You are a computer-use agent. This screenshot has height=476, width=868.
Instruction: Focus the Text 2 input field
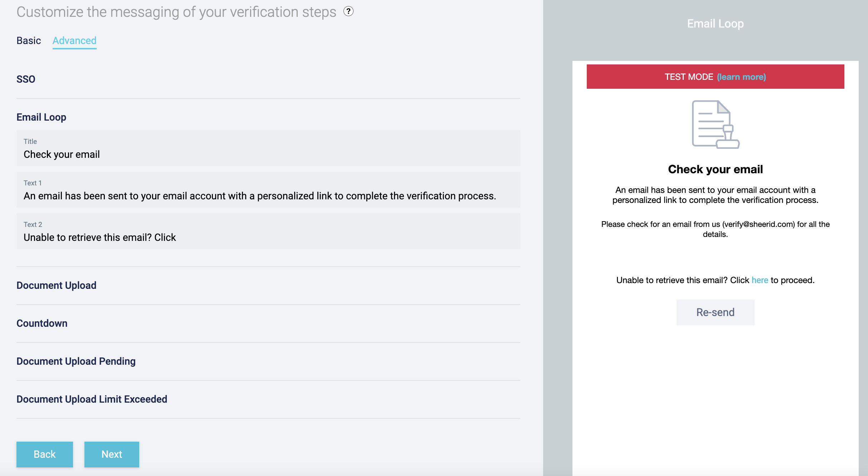(x=268, y=237)
